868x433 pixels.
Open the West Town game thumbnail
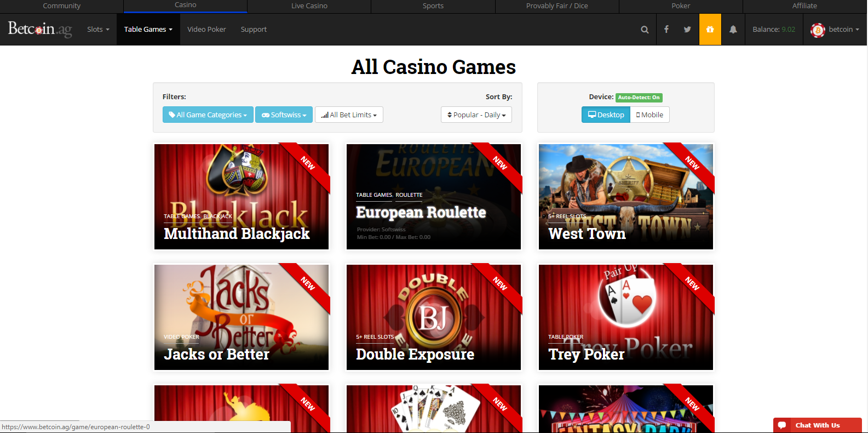(x=626, y=197)
